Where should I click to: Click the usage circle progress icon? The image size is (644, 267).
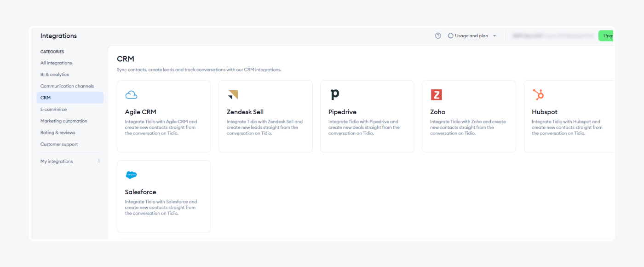point(451,36)
